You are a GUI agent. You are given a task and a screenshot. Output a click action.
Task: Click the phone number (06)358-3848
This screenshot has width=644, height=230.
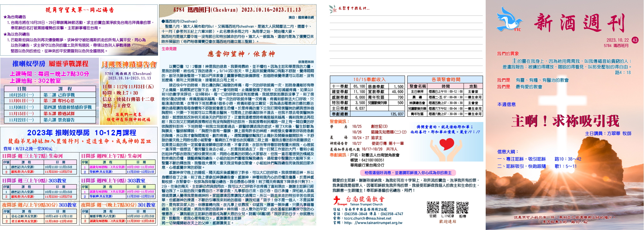pos(356,214)
